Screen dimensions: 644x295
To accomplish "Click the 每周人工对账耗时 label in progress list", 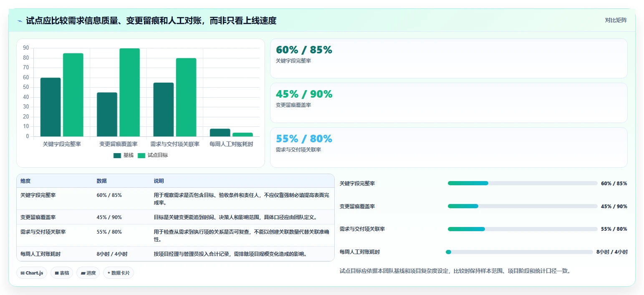I will tap(360, 252).
